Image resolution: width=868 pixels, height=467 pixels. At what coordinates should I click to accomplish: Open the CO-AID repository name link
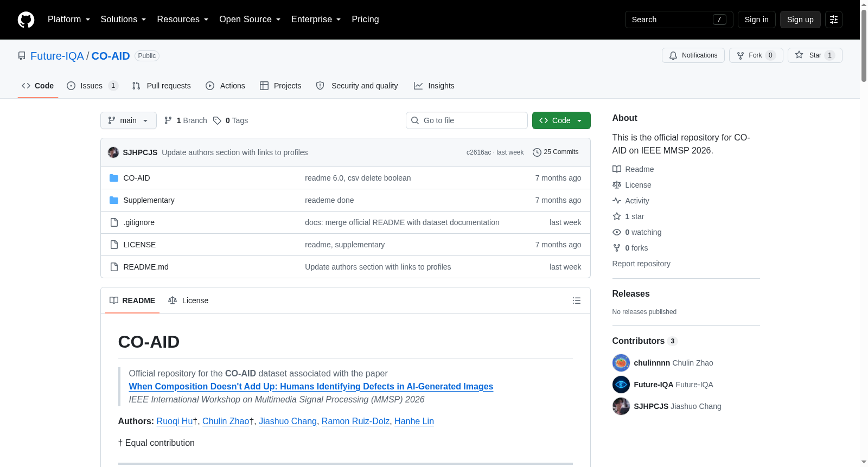click(x=111, y=56)
